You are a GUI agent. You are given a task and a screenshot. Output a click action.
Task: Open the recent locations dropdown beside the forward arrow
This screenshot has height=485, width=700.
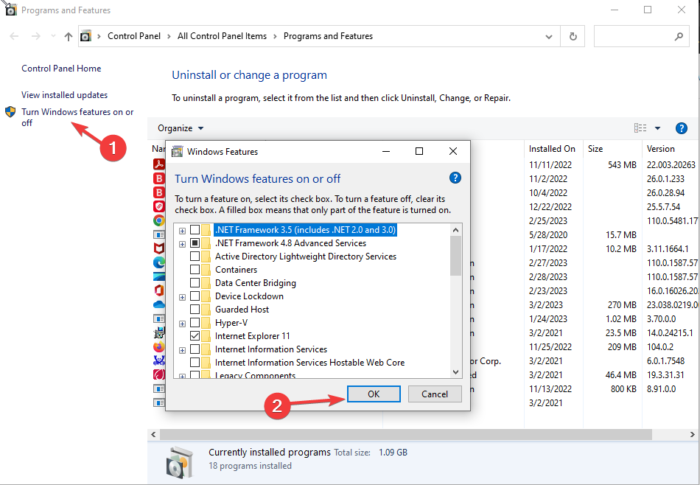click(x=53, y=36)
